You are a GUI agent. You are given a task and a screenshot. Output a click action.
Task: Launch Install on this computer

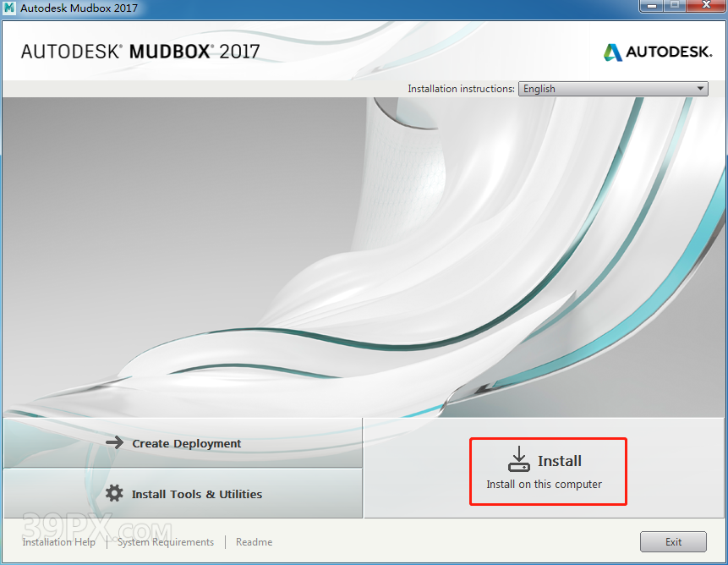tap(548, 470)
